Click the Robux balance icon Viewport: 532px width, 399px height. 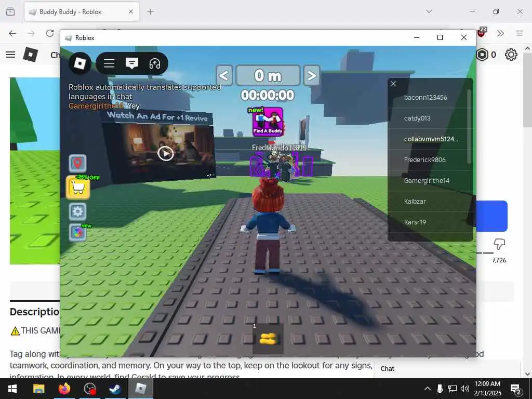pyautogui.click(x=482, y=54)
